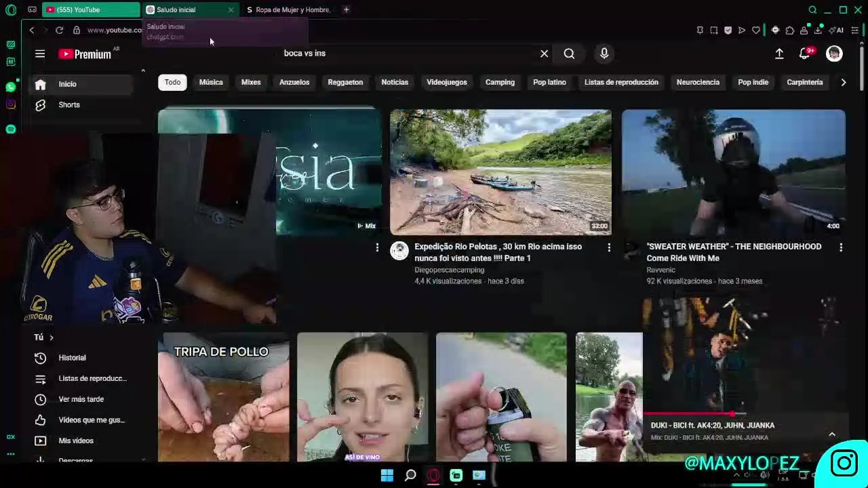Image resolution: width=868 pixels, height=488 pixels.
Task: Switch to Ropa de Mujer y Hombre tab
Action: (290, 9)
